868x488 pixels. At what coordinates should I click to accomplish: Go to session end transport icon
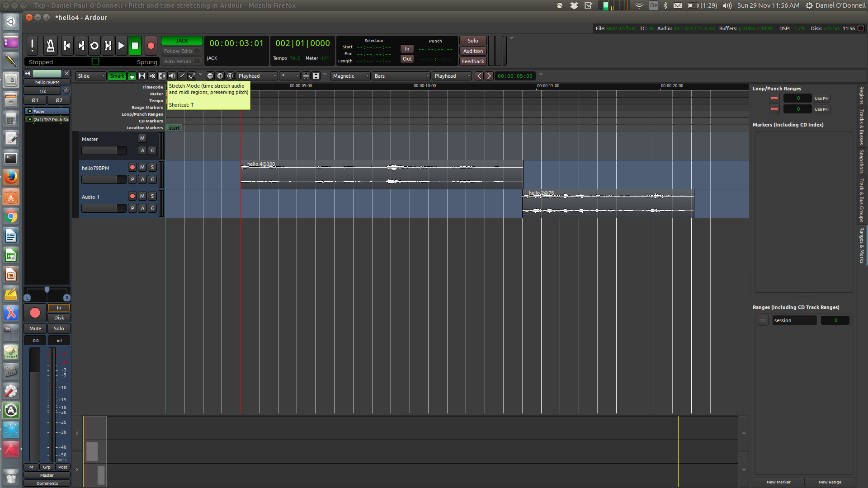point(81,45)
